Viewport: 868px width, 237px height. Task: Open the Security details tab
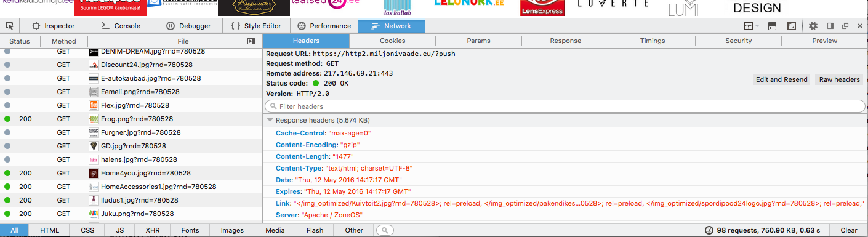(738, 41)
